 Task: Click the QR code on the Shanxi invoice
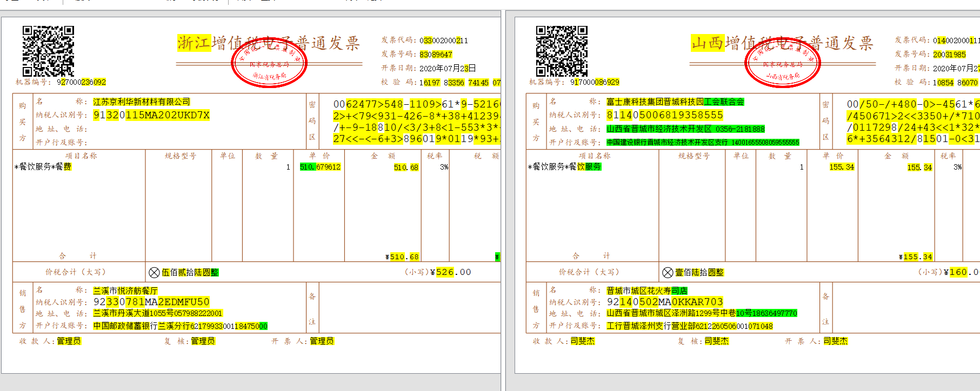coord(562,51)
